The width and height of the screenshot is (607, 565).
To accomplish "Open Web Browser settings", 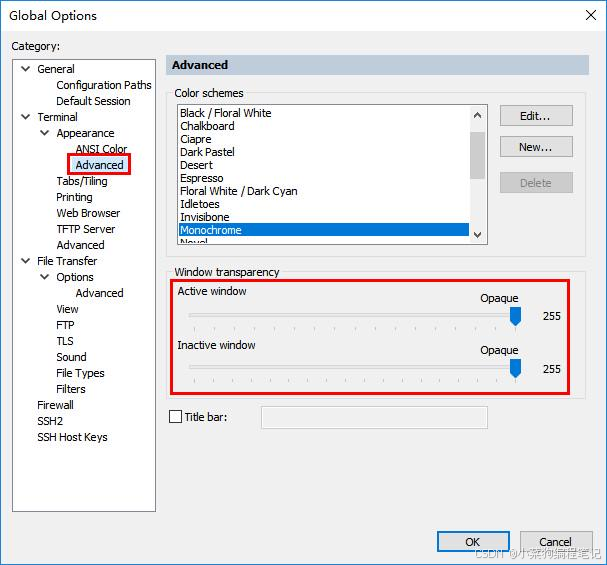I will (88, 213).
